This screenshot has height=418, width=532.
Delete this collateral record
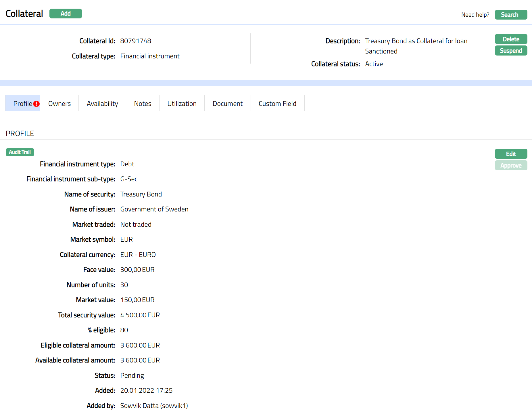(511, 39)
